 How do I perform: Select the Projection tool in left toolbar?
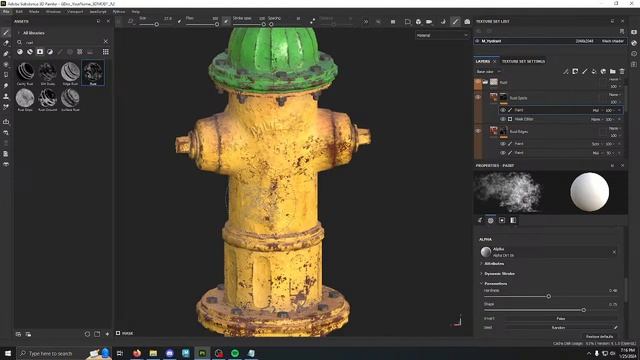[x=6, y=53]
